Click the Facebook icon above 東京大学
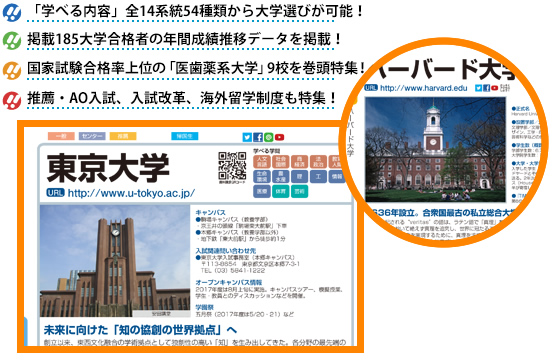 click(x=258, y=137)
